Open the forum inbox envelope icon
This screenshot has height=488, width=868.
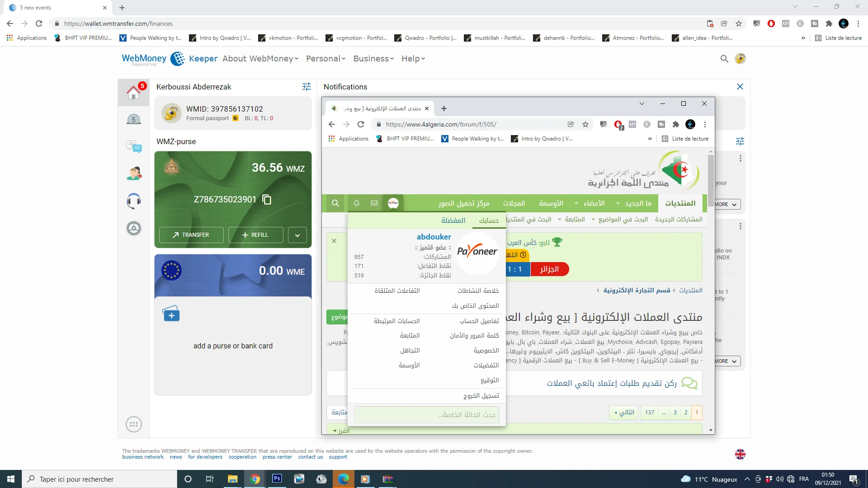[x=374, y=203]
